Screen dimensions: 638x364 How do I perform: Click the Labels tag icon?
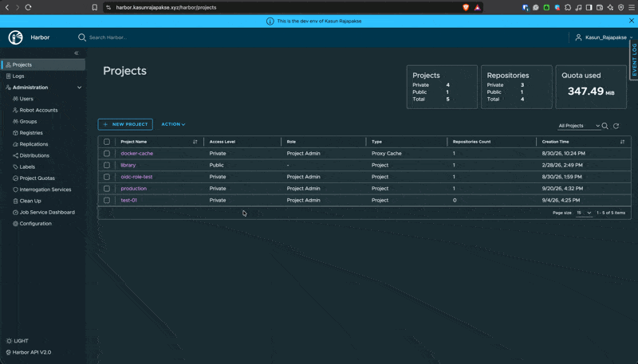click(15, 167)
